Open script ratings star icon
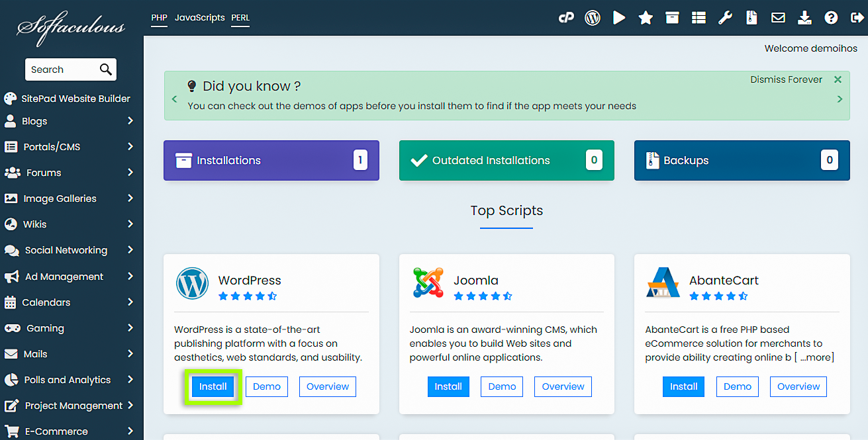 point(646,18)
